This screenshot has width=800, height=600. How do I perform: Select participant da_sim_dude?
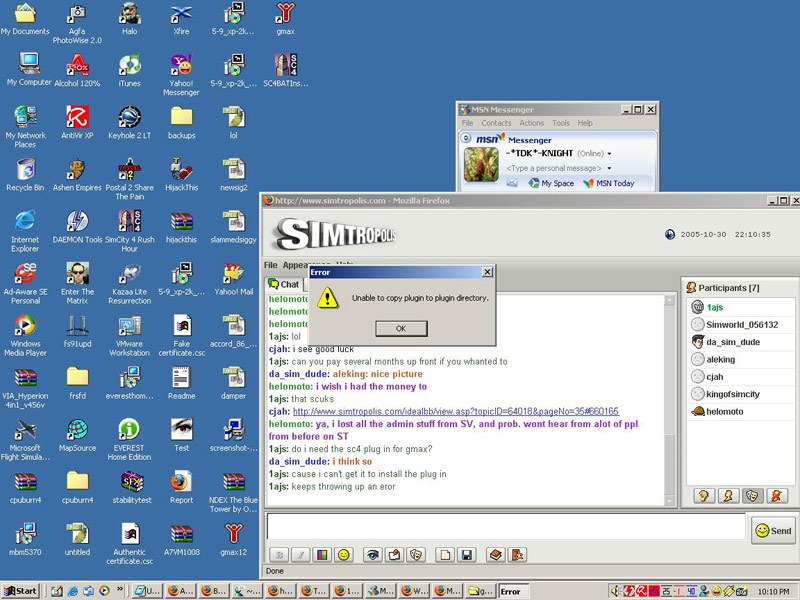(x=741, y=342)
